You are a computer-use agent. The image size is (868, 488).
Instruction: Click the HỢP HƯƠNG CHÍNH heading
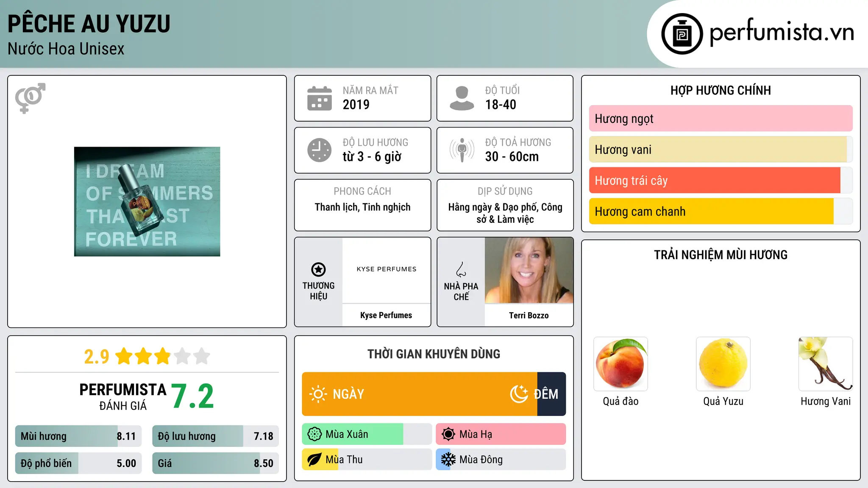(721, 90)
